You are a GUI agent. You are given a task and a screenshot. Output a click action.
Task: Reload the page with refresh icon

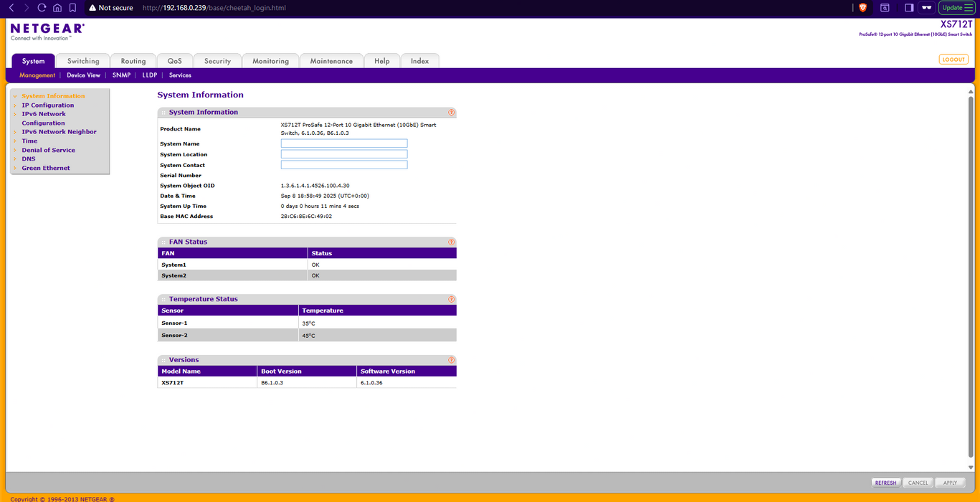point(42,7)
